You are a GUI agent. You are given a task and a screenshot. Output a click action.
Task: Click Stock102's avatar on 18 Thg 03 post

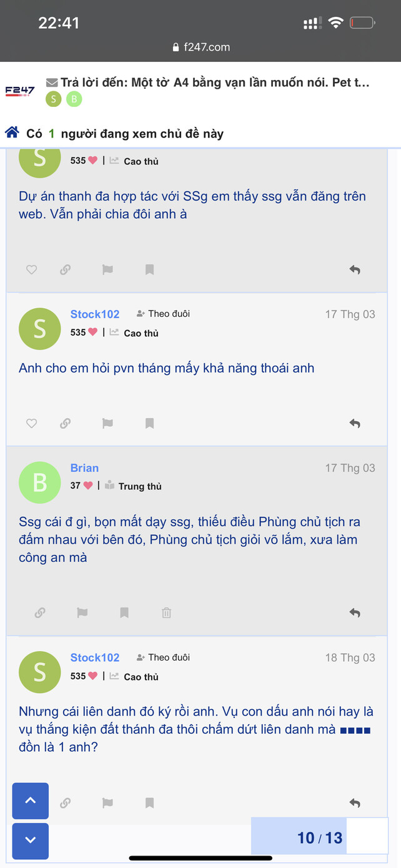click(x=40, y=672)
